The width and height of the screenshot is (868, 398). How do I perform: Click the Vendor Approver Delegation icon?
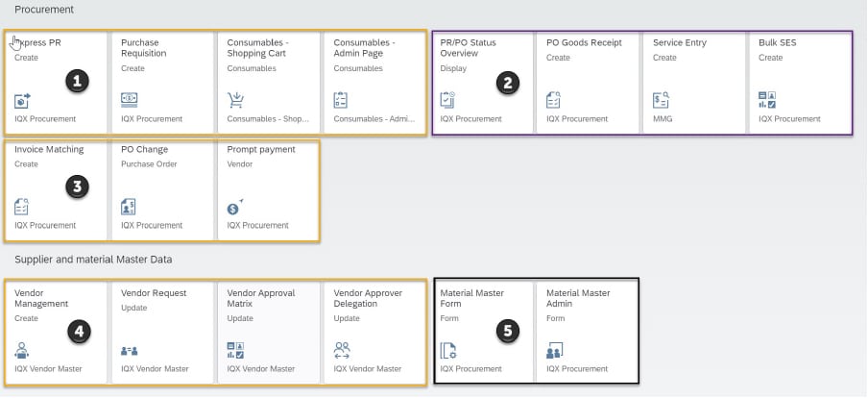(342, 350)
